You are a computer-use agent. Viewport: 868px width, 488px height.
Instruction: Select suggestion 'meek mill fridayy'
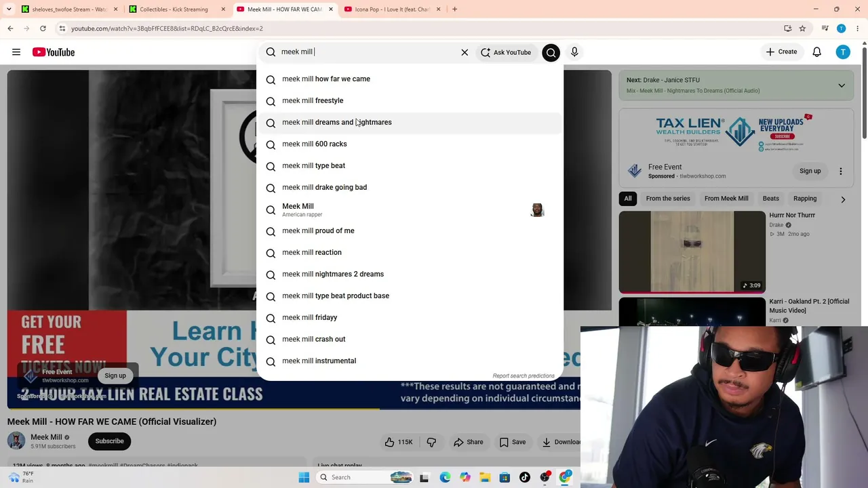pyautogui.click(x=410, y=318)
